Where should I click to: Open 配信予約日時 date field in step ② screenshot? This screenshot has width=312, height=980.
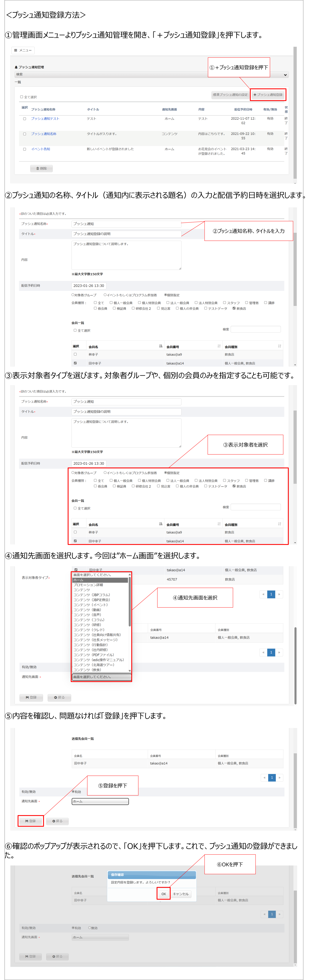pyautogui.click(x=89, y=286)
